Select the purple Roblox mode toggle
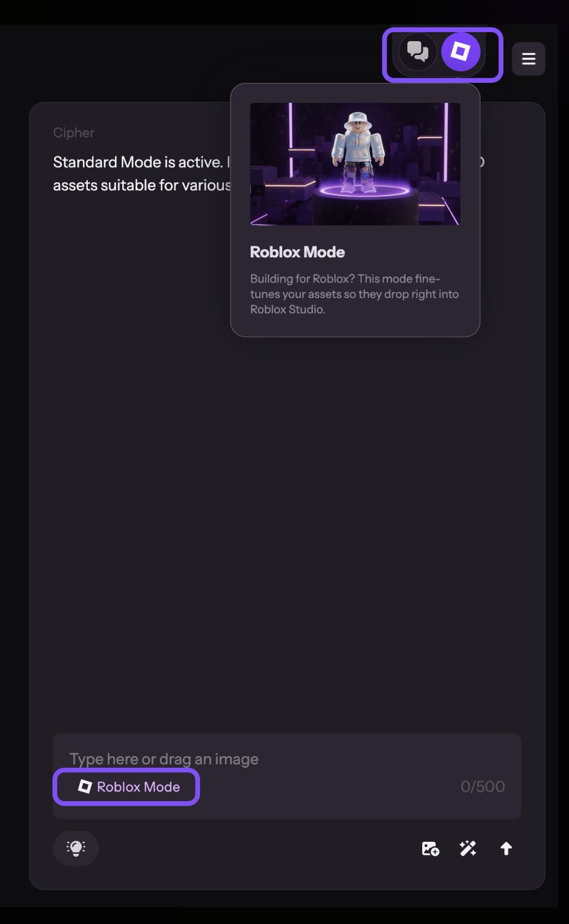This screenshot has height=924, width=569. point(461,52)
